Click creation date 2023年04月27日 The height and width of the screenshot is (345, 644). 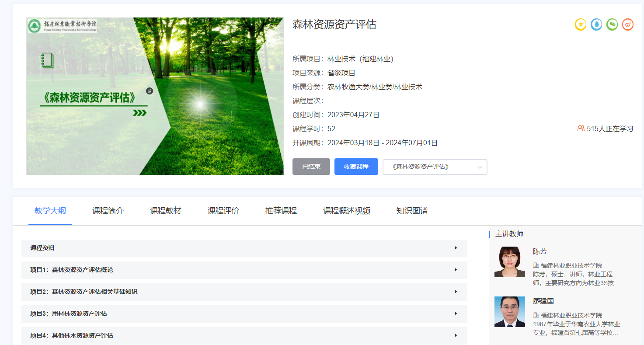click(353, 115)
